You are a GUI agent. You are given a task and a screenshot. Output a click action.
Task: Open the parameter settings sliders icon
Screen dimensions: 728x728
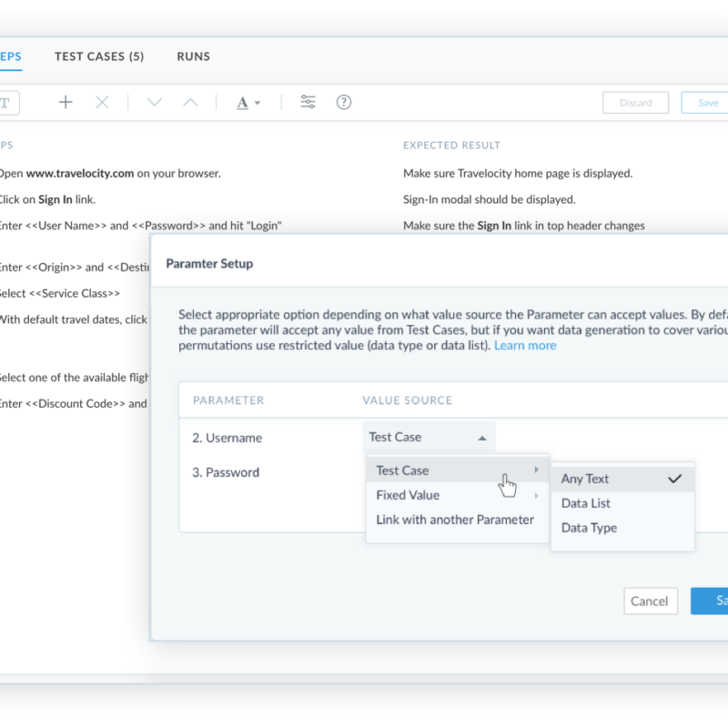tap(308, 103)
